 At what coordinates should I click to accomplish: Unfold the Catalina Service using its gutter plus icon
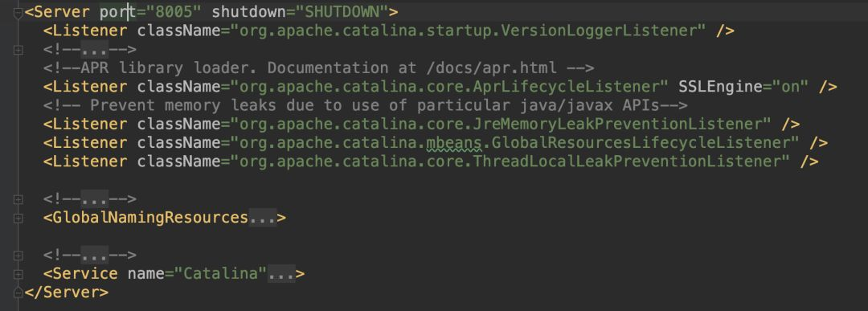point(18,274)
